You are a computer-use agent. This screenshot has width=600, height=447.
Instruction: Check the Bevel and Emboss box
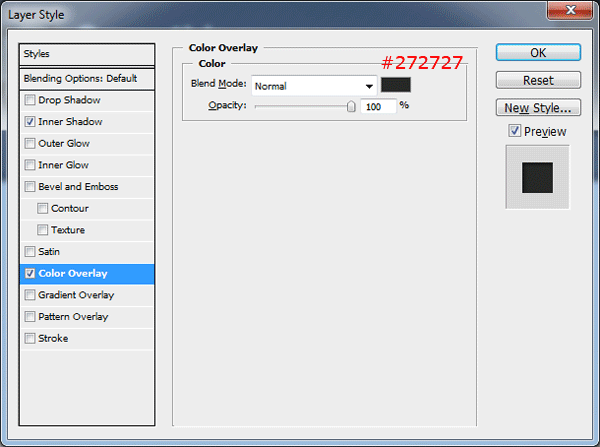tap(30, 187)
